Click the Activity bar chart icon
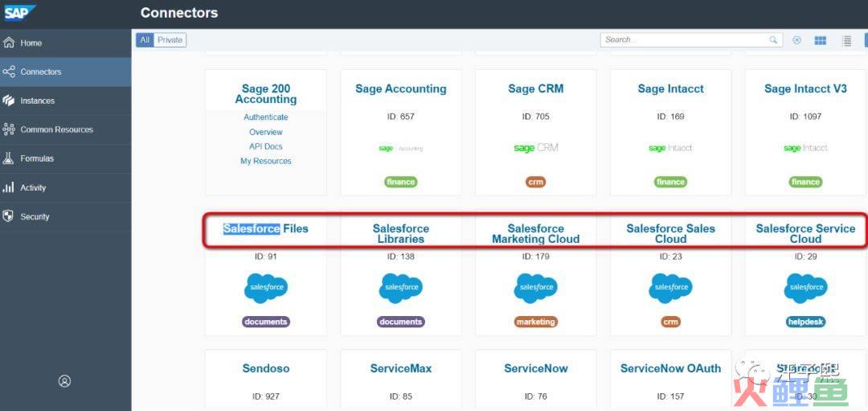The image size is (868, 411). 9,187
